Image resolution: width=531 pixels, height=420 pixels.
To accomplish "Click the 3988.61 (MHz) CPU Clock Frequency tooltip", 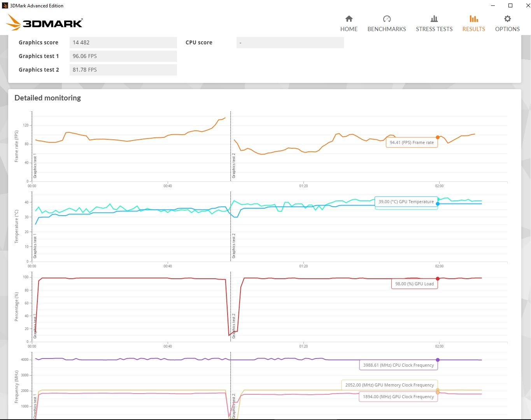I will click(x=398, y=365).
